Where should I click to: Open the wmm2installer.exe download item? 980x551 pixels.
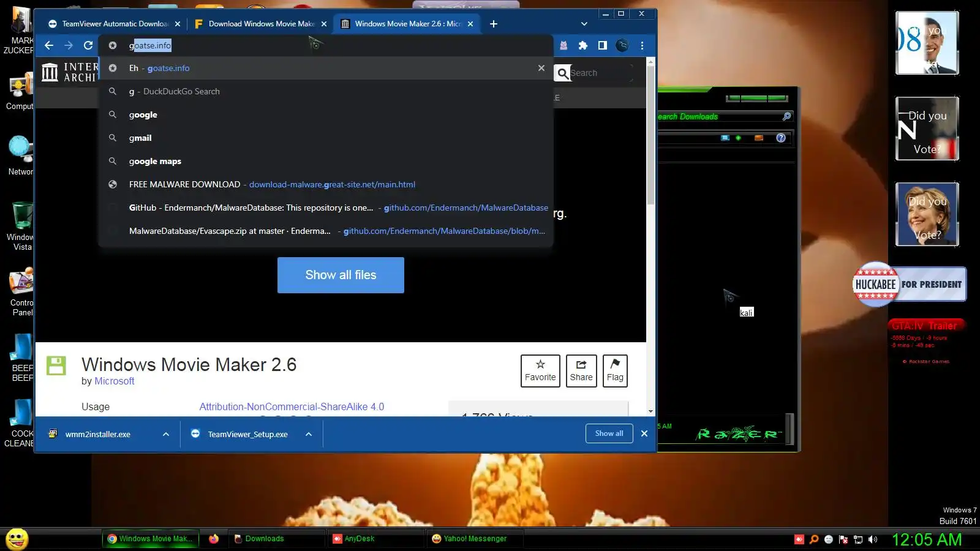point(98,434)
